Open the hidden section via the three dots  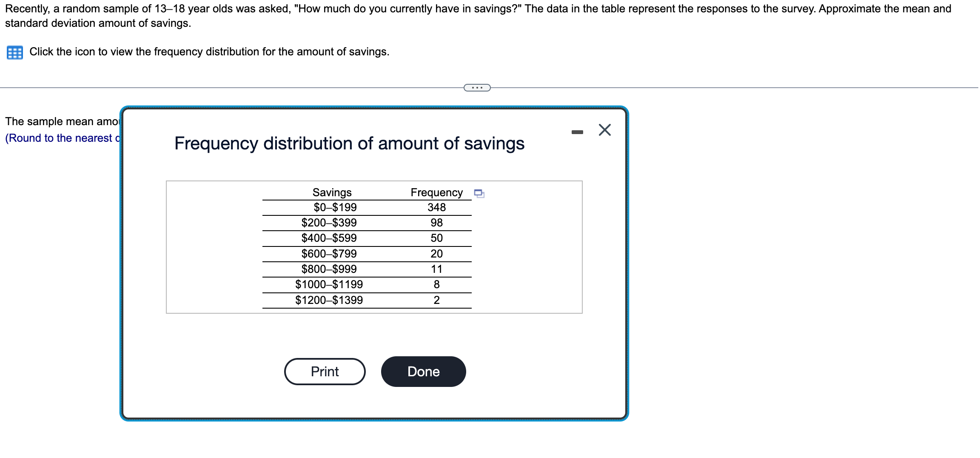(x=476, y=87)
